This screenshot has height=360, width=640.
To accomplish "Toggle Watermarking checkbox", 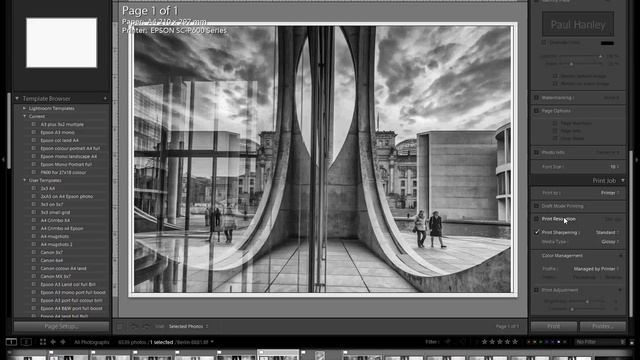I will tap(536, 98).
